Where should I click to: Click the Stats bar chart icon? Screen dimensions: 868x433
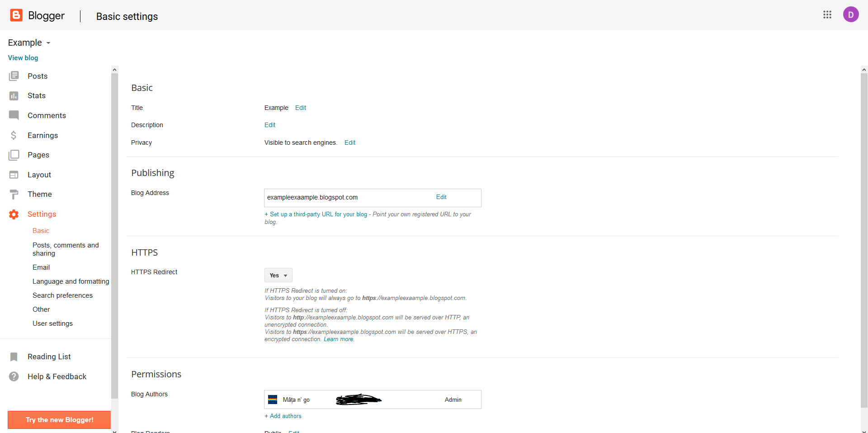tap(14, 96)
